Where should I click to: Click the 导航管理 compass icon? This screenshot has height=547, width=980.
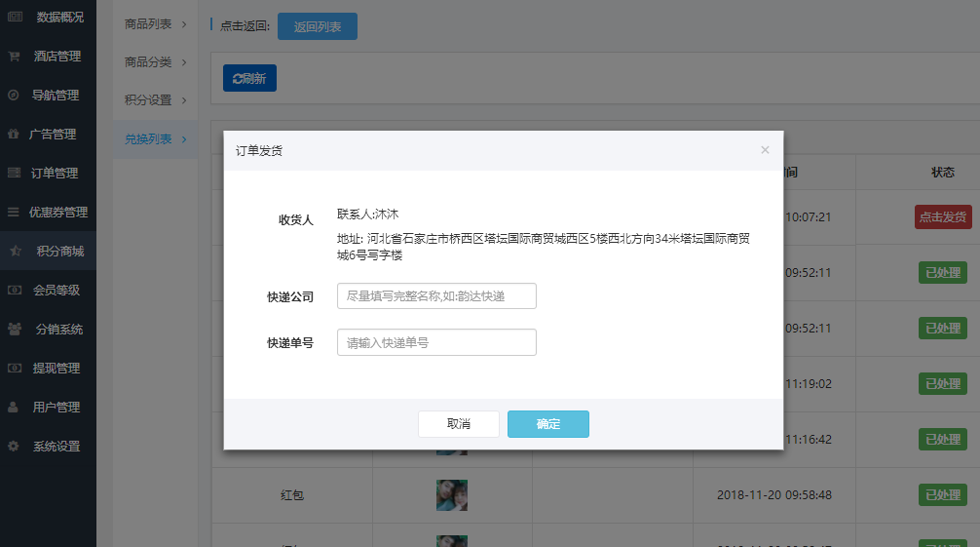(x=13, y=96)
